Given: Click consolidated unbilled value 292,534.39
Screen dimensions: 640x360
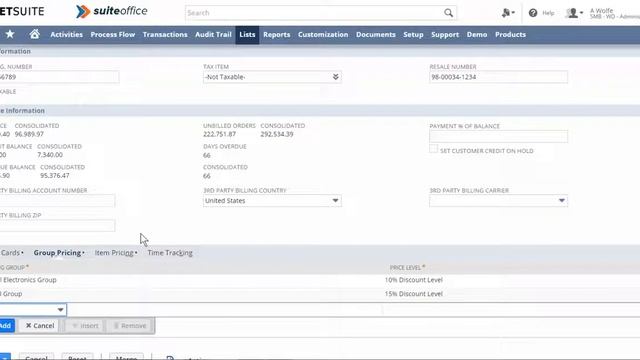Looking at the screenshot, I should click(x=277, y=134).
